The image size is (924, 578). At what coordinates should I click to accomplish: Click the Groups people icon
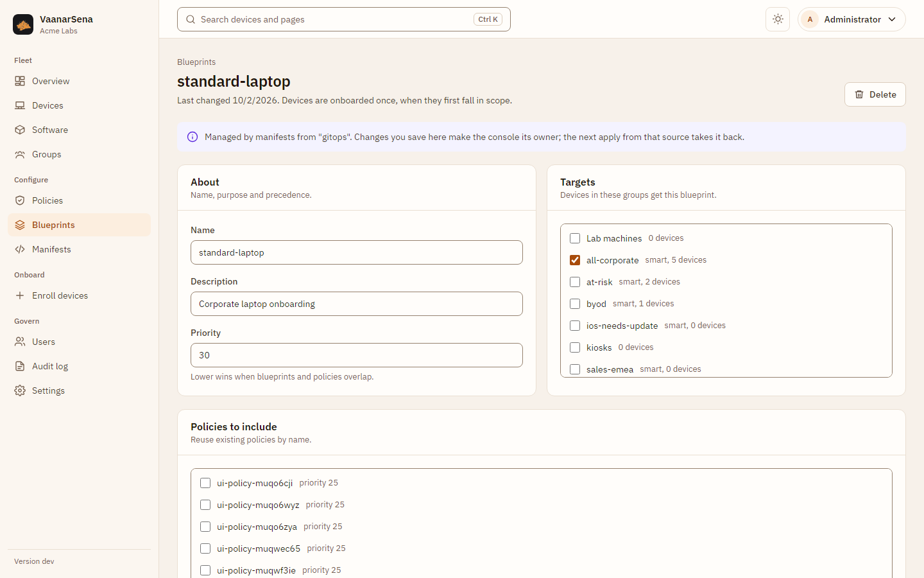coord(20,154)
